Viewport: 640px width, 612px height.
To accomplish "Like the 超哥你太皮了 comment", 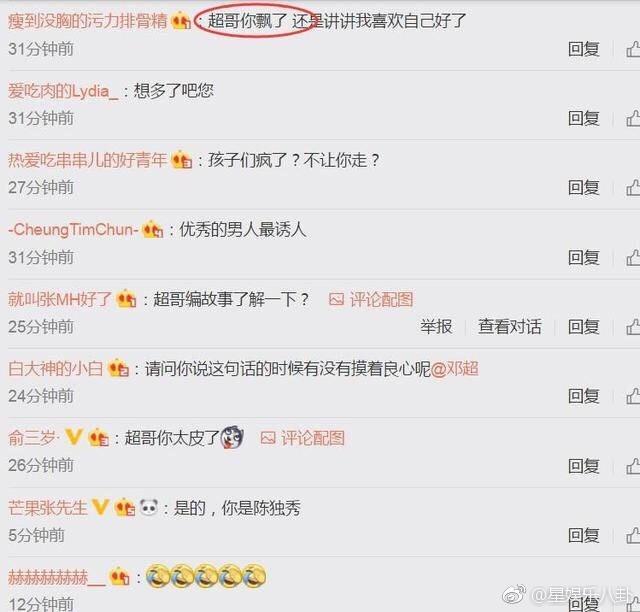I will [x=633, y=466].
